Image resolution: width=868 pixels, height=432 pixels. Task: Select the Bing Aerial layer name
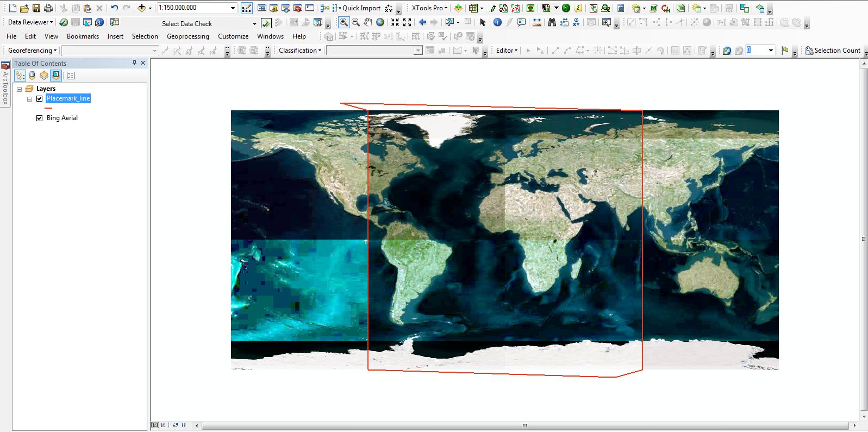(x=62, y=118)
